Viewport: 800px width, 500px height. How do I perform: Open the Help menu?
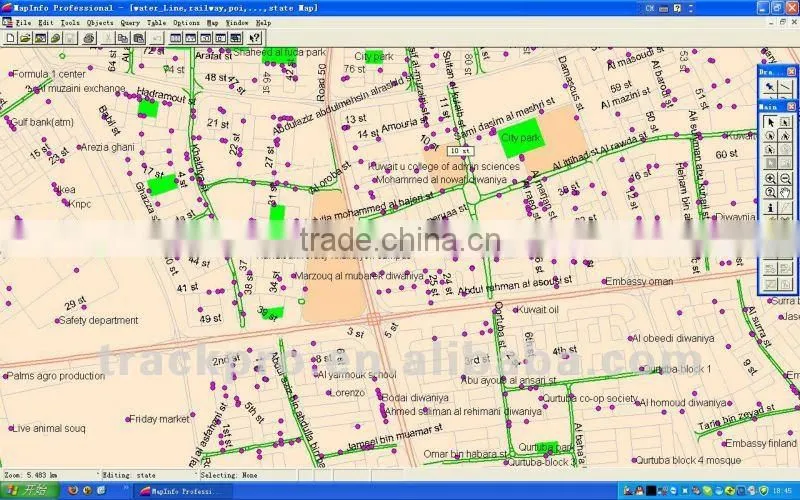[x=263, y=23]
